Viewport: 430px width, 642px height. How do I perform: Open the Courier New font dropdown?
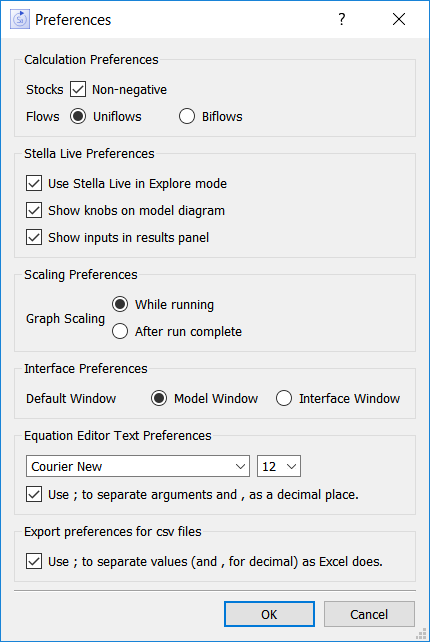click(138, 466)
